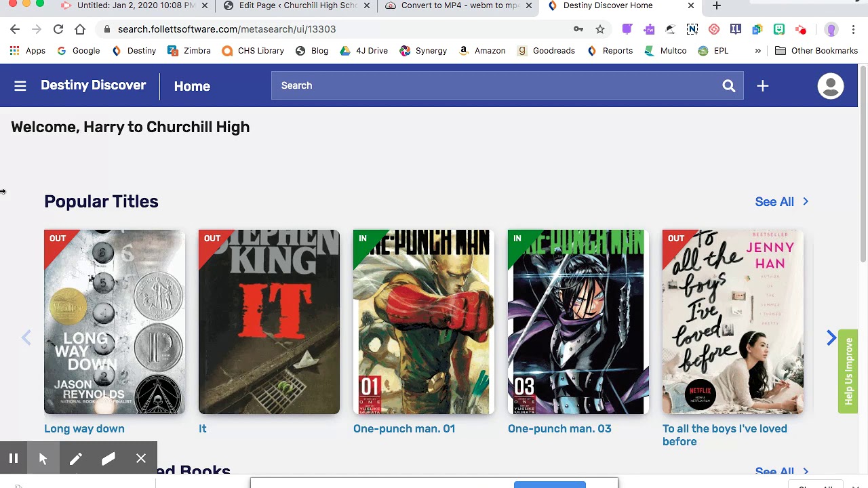The width and height of the screenshot is (868, 488).
Task: Open One-Punch Man 03 cover
Action: (578, 322)
